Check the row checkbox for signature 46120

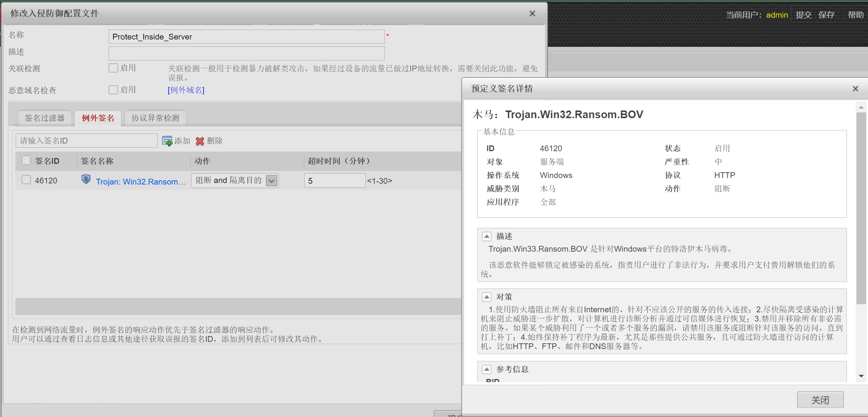click(26, 180)
